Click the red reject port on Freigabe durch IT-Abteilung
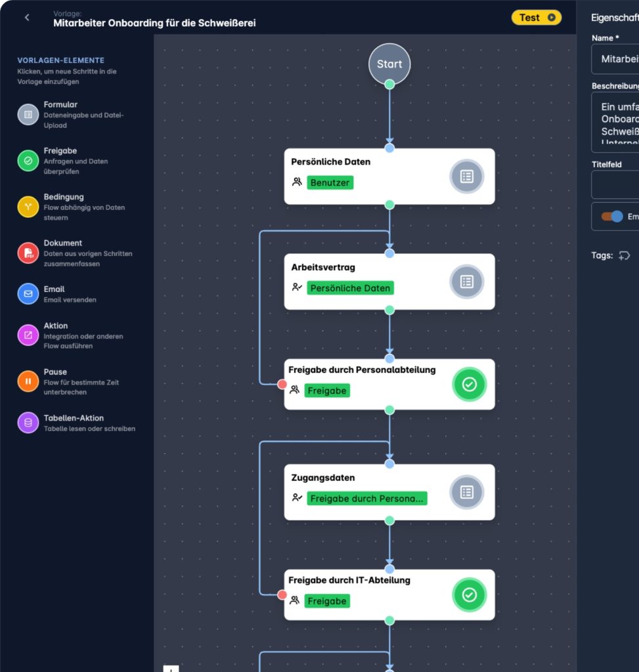 pyautogui.click(x=282, y=595)
